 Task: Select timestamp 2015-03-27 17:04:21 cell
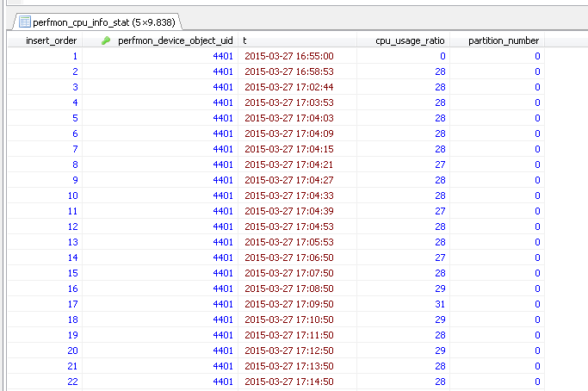[297, 164]
